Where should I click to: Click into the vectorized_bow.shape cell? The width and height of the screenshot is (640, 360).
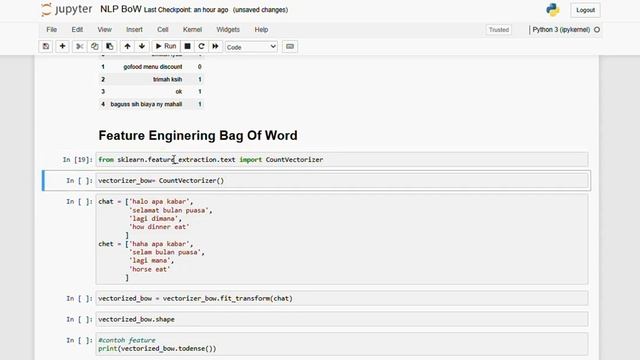click(342, 319)
